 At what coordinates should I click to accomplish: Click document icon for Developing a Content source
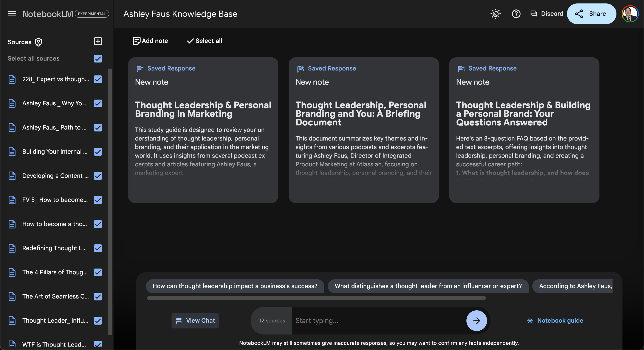tap(12, 176)
